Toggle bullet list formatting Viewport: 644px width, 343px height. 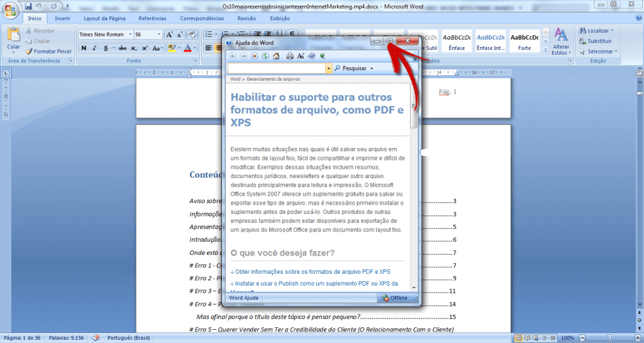click(x=209, y=35)
